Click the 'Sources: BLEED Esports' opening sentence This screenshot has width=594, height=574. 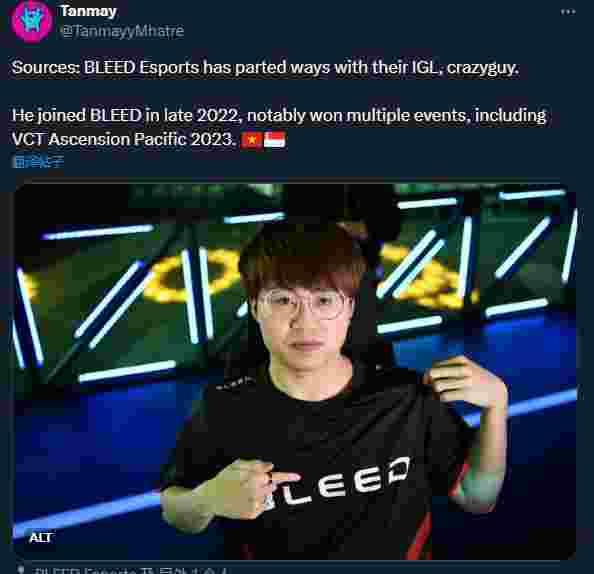tap(265, 68)
